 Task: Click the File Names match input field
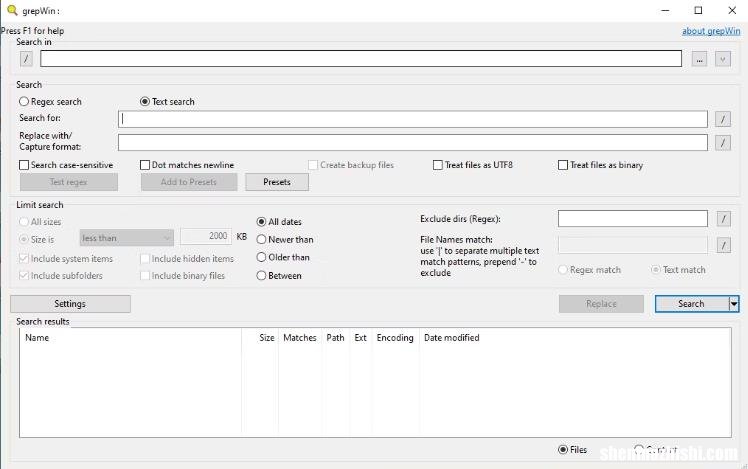(633, 245)
